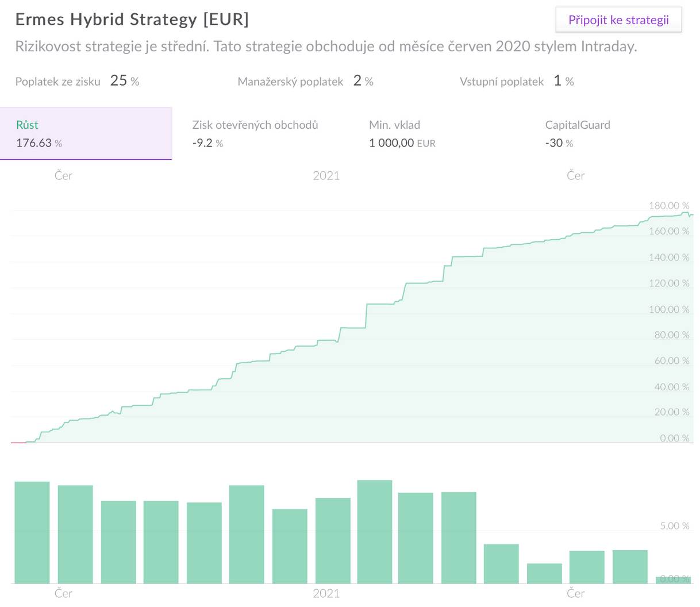Click the 2021 label above growth chart
This screenshot has width=700, height=607.
tap(326, 176)
